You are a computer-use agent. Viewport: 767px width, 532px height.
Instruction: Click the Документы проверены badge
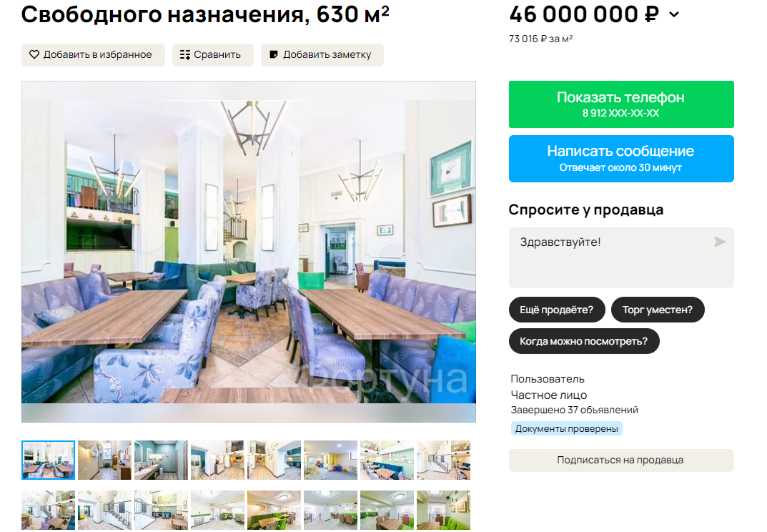pos(566,429)
